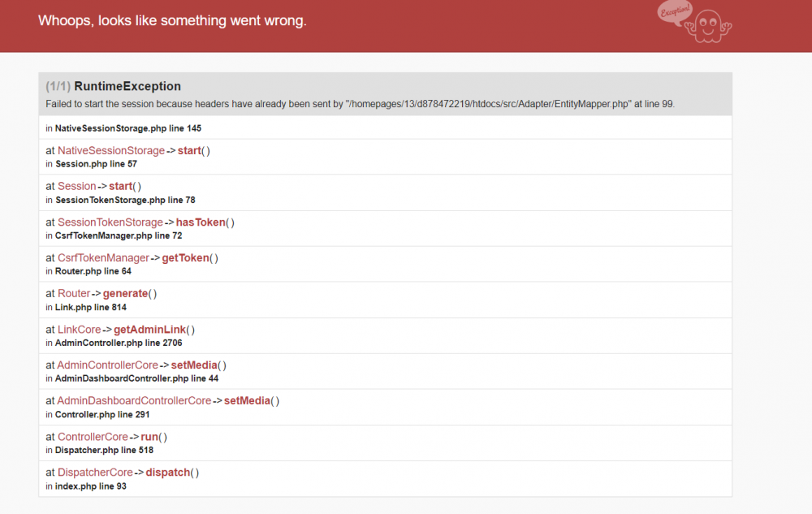The width and height of the screenshot is (812, 514).
Task: Open the NativeSessionStorage class link
Action: click(x=110, y=151)
